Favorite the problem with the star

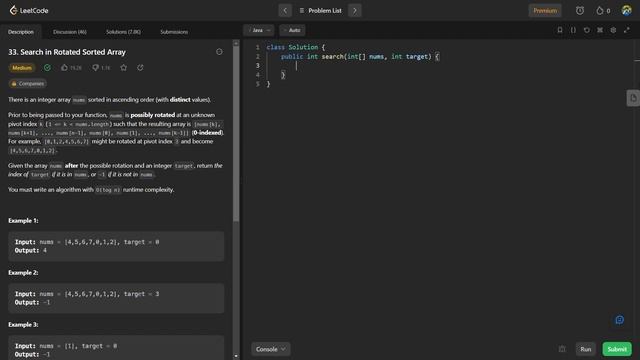point(124,68)
